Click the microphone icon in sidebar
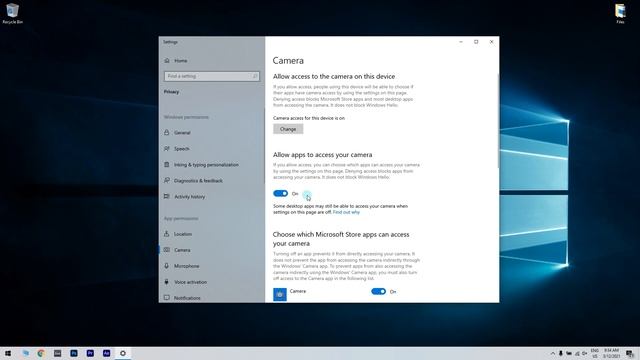Viewport: 640px width, 360px height. [167, 266]
